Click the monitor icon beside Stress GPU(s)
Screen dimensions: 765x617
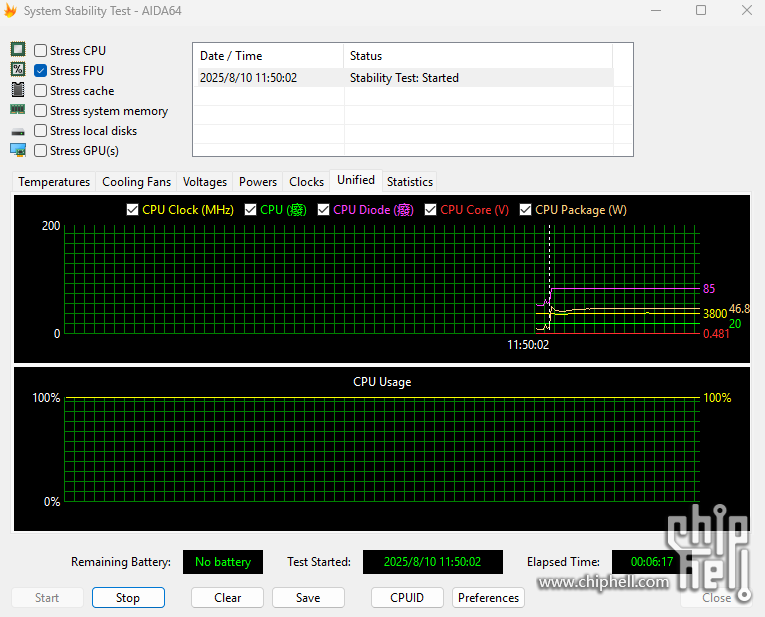pos(18,150)
